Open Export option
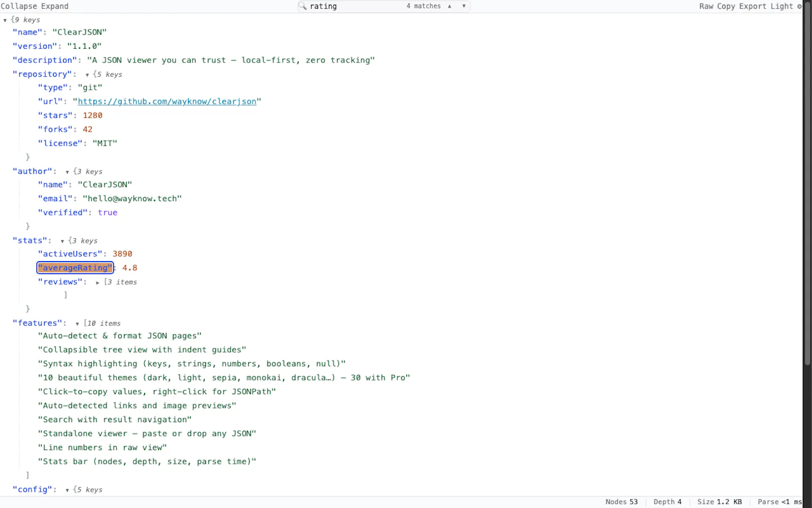 (753, 6)
